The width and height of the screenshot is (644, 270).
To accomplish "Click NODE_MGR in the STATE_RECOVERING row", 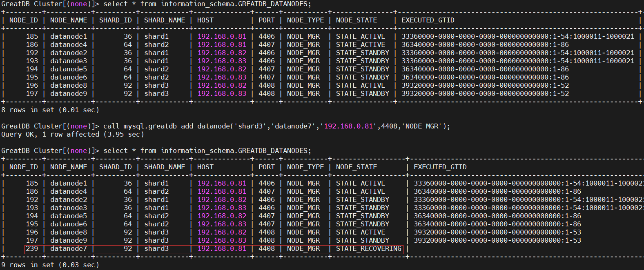I will coord(303,248).
